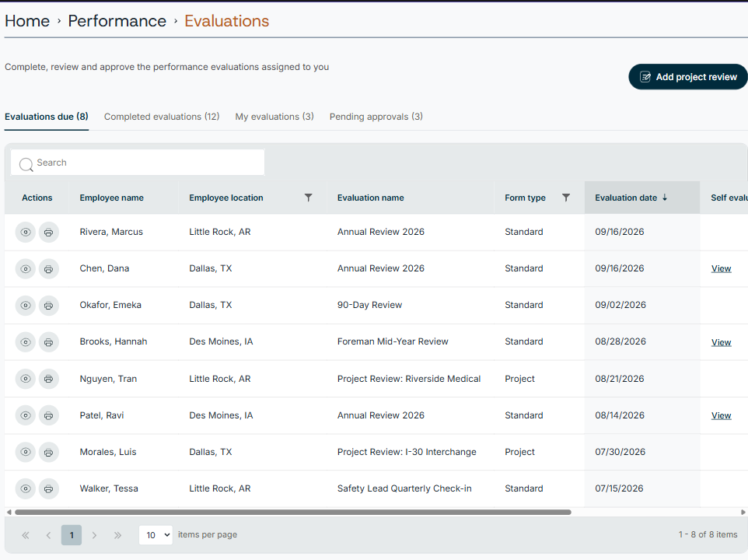Click the 'Project Review: I-30 Interchange' cell
Viewport: 748px width, 560px height.
tap(407, 452)
